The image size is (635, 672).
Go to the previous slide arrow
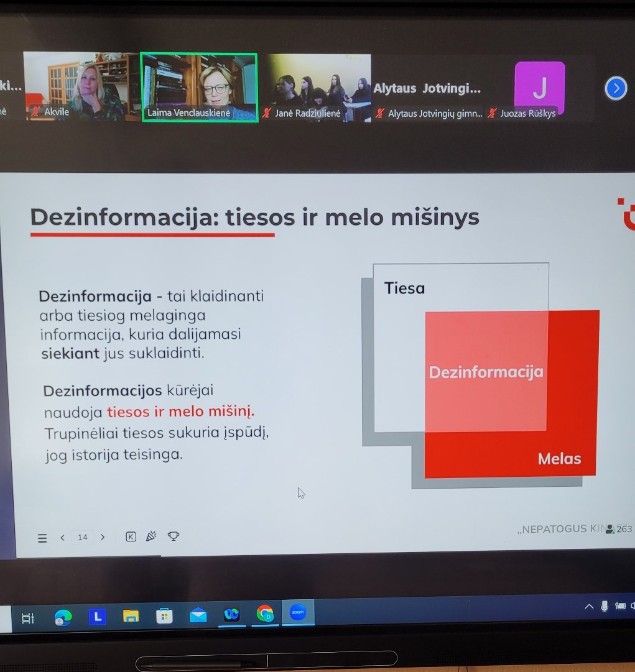pos(62,538)
